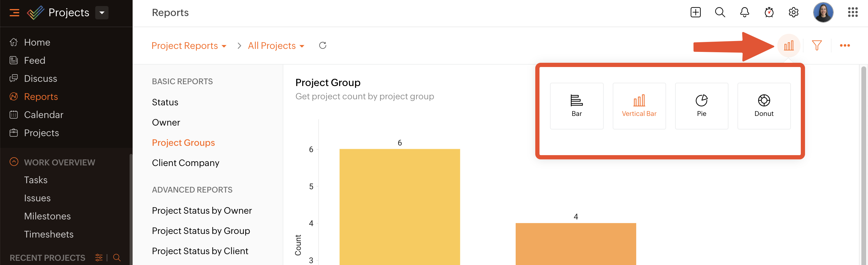Toggle the chart type selector icon

point(788,46)
